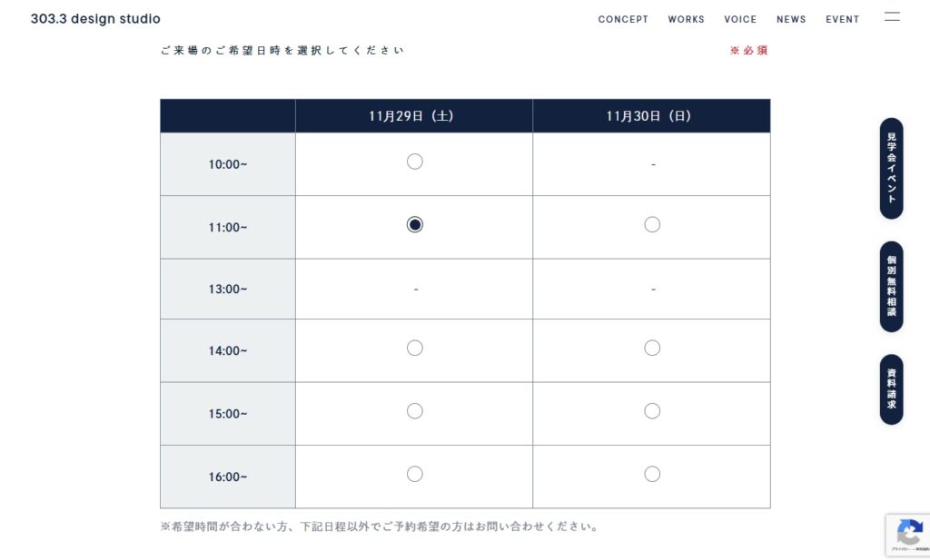Select 15:00 slot on November 29
This screenshot has height=560, width=930.
pyautogui.click(x=415, y=411)
